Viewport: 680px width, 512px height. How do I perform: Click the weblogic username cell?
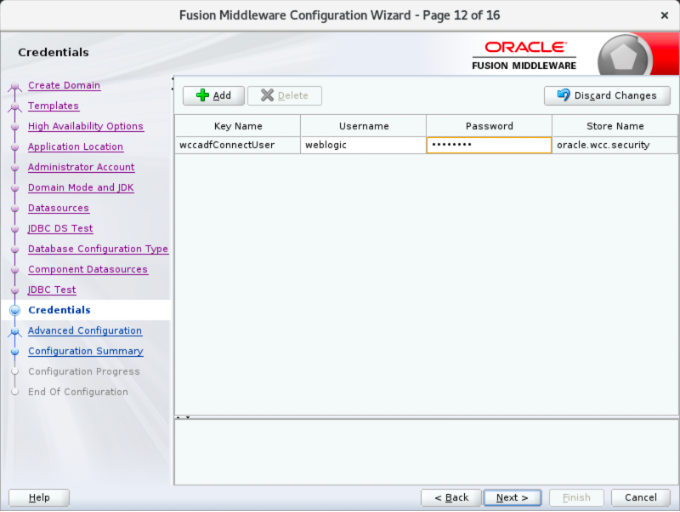[x=363, y=145]
